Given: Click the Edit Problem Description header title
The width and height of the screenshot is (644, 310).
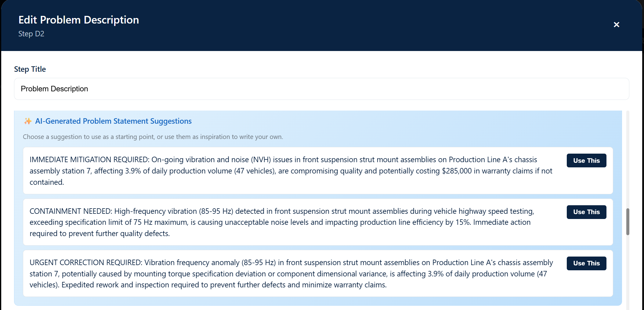Looking at the screenshot, I should (79, 20).
